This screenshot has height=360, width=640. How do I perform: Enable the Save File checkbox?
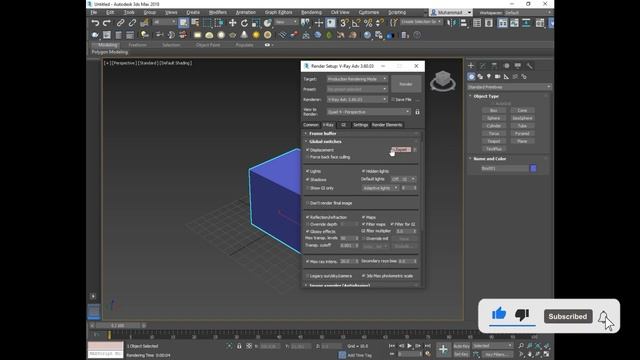pyautogui.click(x=393, y=99)
